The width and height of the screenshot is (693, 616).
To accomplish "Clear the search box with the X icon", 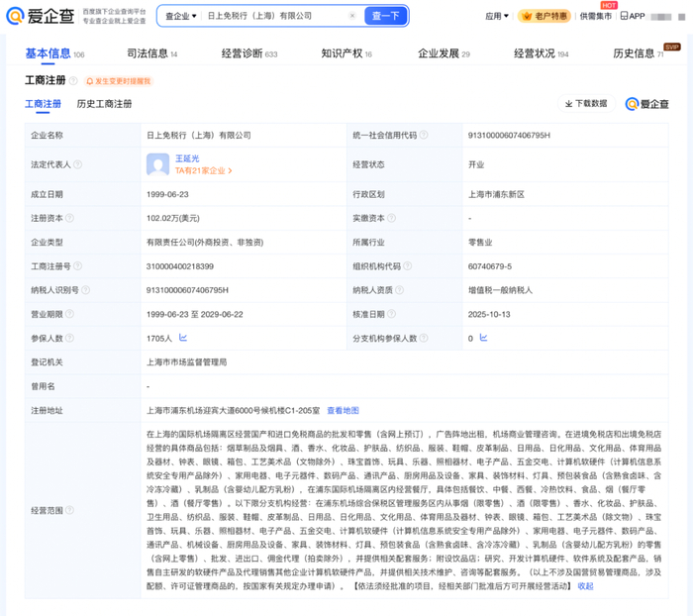I will (x=352, y=16).
